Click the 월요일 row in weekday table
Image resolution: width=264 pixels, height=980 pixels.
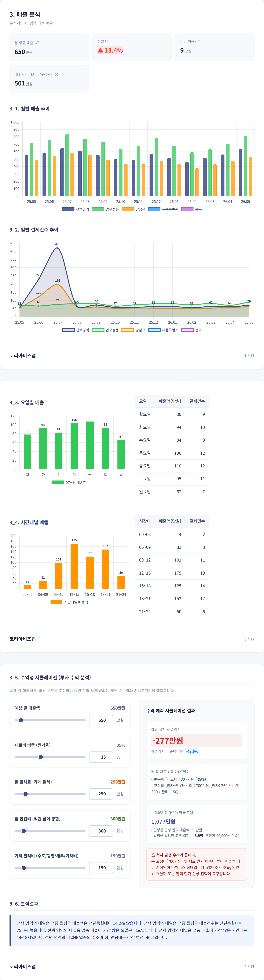pyautogui.click(x=172, y=414)
